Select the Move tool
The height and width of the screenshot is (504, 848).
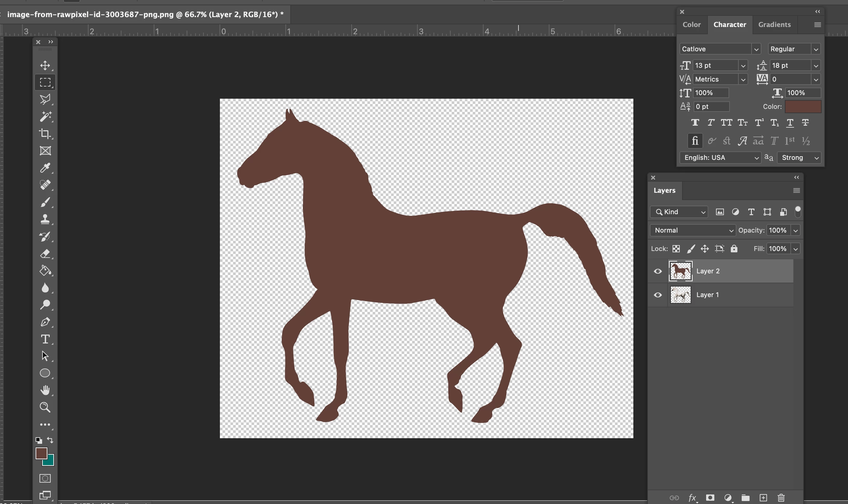[45, 65]
